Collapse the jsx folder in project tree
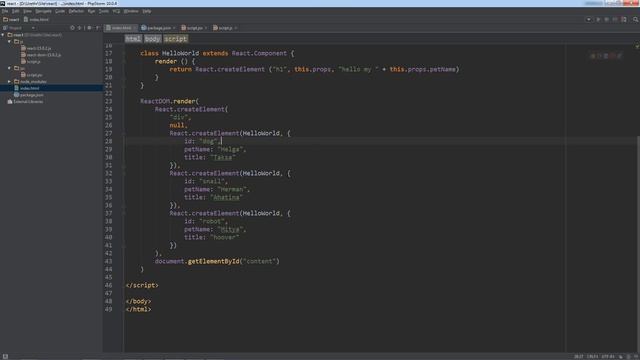The image size is (640, 360). (x=9, y=68)
